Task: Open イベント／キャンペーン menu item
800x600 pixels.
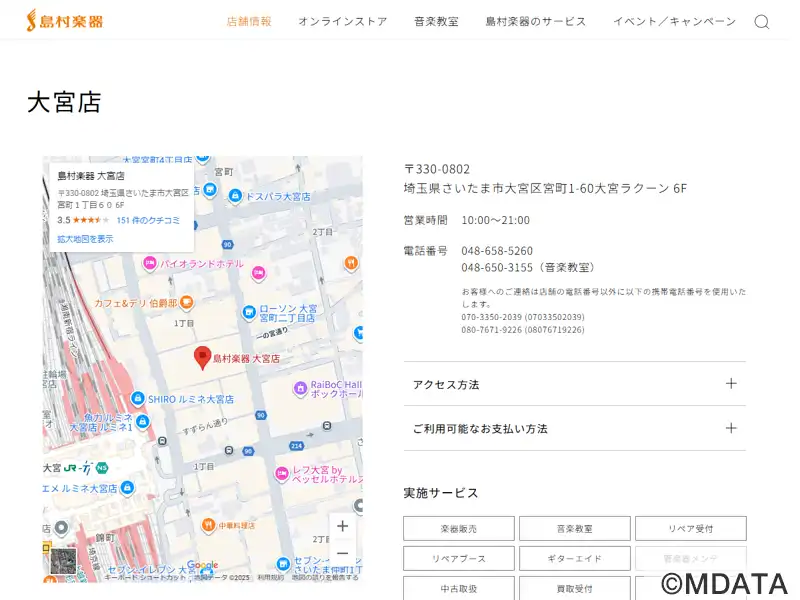Action: (x=674, y=21)
